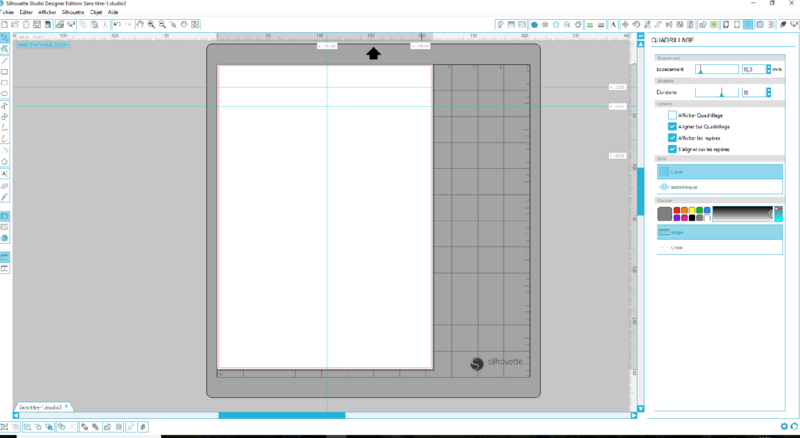Select the Polygon tool in left toolbar
The image size is (800, 438).
tap(5, 162)
